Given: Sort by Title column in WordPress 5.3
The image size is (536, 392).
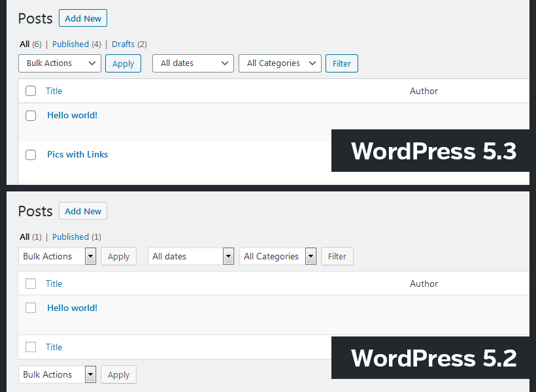Looking at the screenshot, I should [x=54, y=91].
